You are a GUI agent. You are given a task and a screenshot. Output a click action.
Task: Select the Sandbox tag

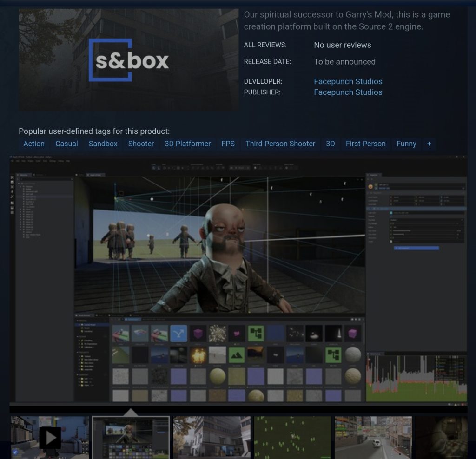tap(103, 144)
